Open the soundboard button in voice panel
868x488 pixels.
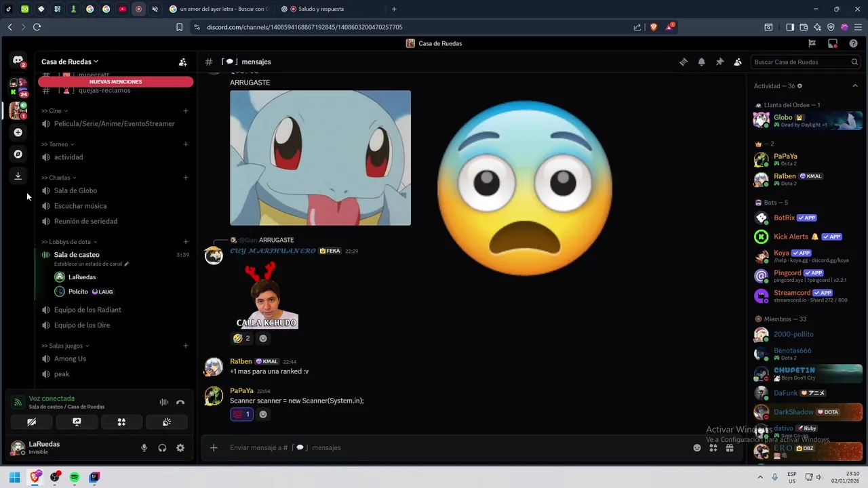pyautogui.click(x=167, y=422)
